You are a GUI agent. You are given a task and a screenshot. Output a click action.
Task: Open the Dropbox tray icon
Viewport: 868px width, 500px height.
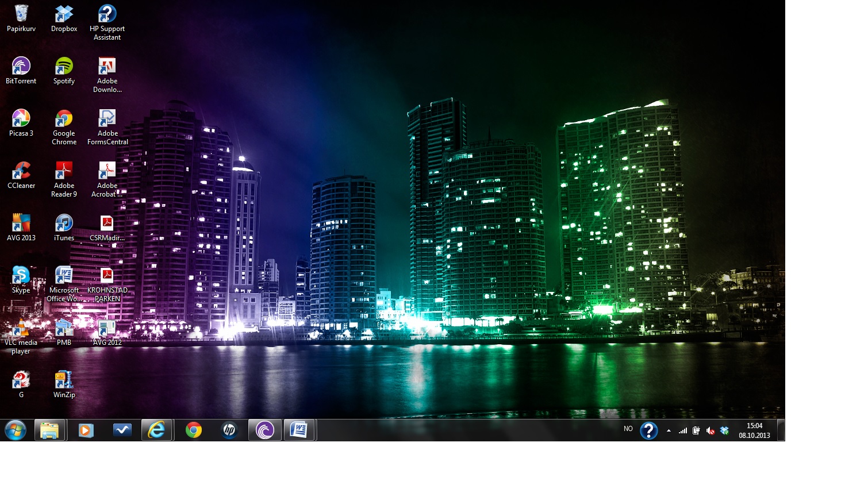(x=724, y=430)
